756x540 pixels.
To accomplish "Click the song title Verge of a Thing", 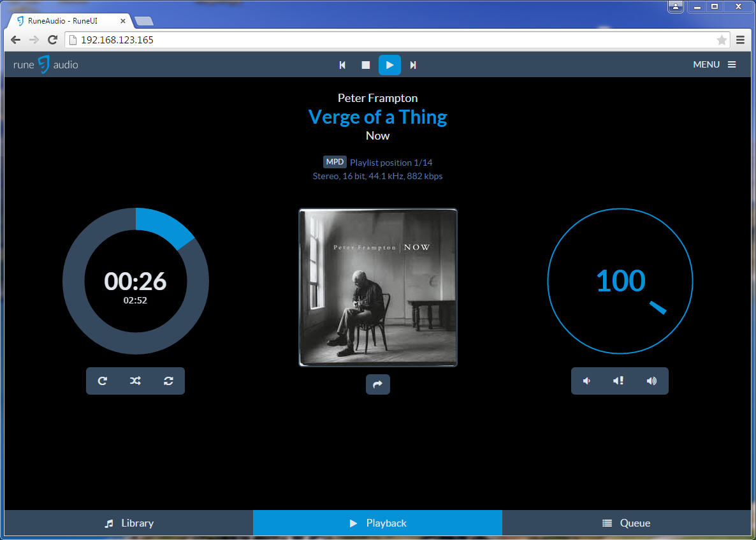I will [377, 117].
